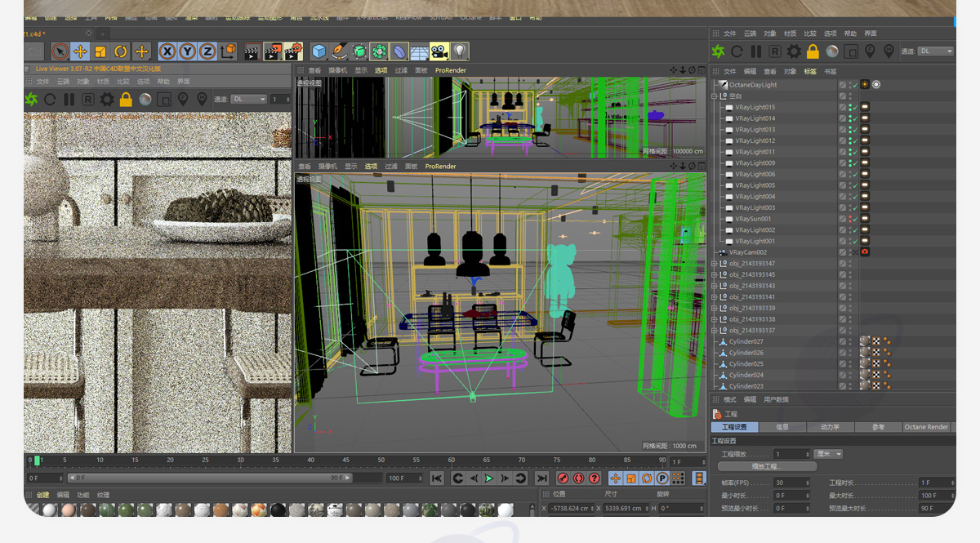980x543 pixels.
Task: Click the 缩放工程... button
Action: pos(766,466)
